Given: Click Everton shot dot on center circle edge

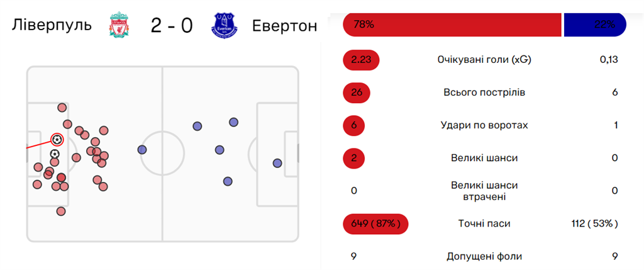Looking at the screenshot, I should [x=142, y=150].
